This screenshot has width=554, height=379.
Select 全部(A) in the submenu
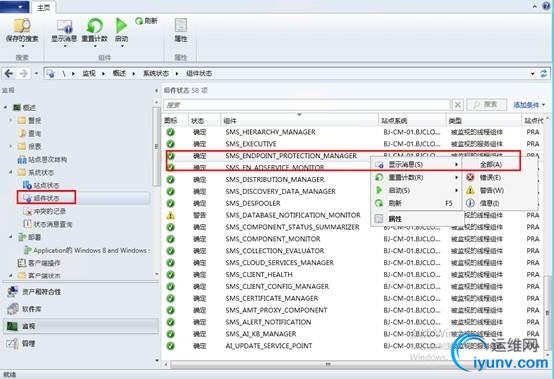coord(500,164)
